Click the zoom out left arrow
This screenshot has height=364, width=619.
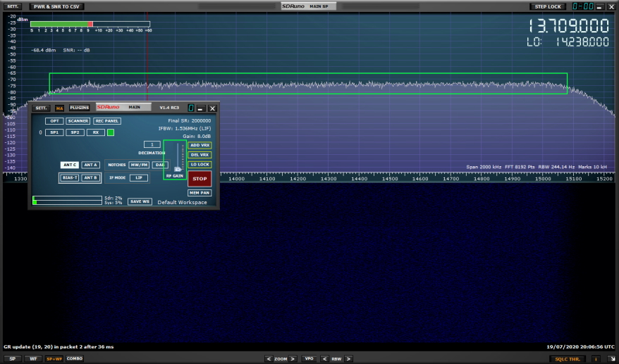point(269,359)
